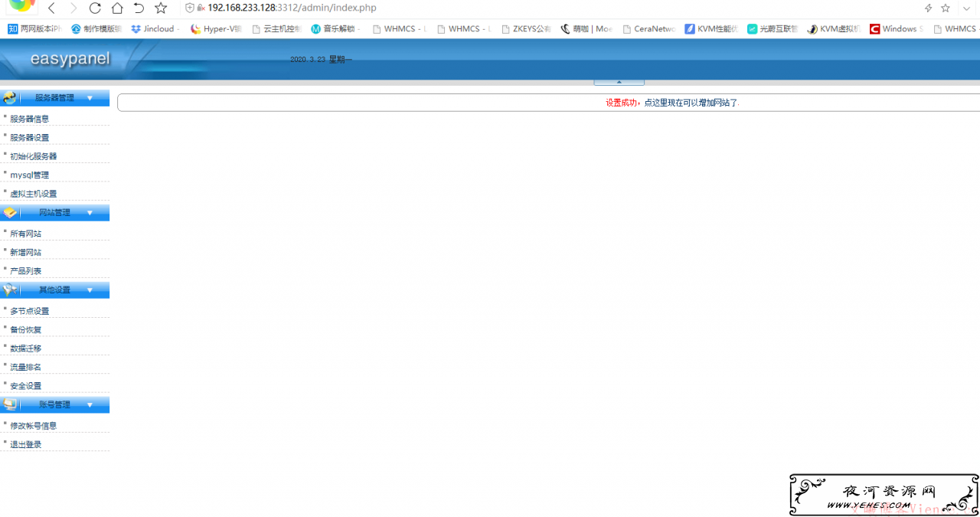Open 服务器信息 in sidebar
The image size is (980, 517).
click(30, 119)
